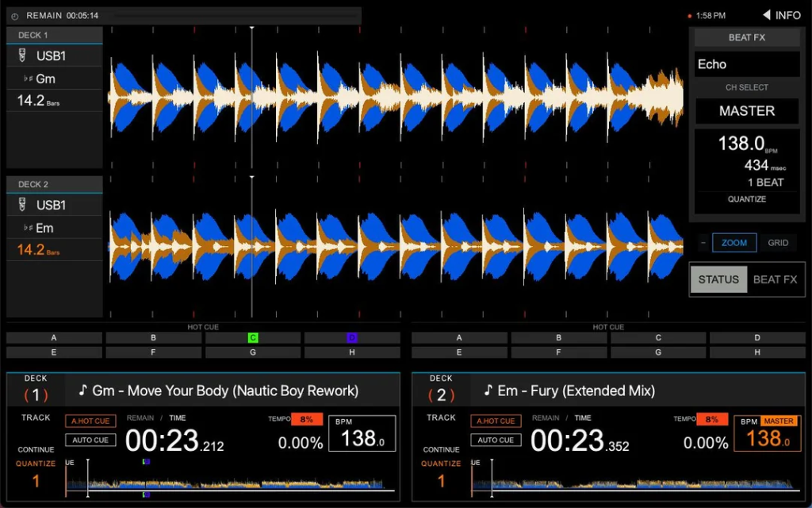Click the key icon next to Em
812x508 pixels.
(29, 228)
